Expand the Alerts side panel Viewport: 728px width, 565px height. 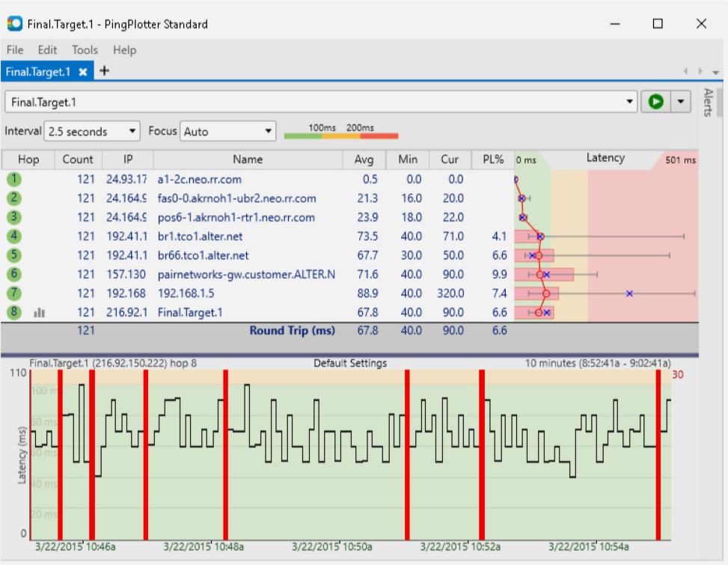pyautogui.click(x=708, y=102)
